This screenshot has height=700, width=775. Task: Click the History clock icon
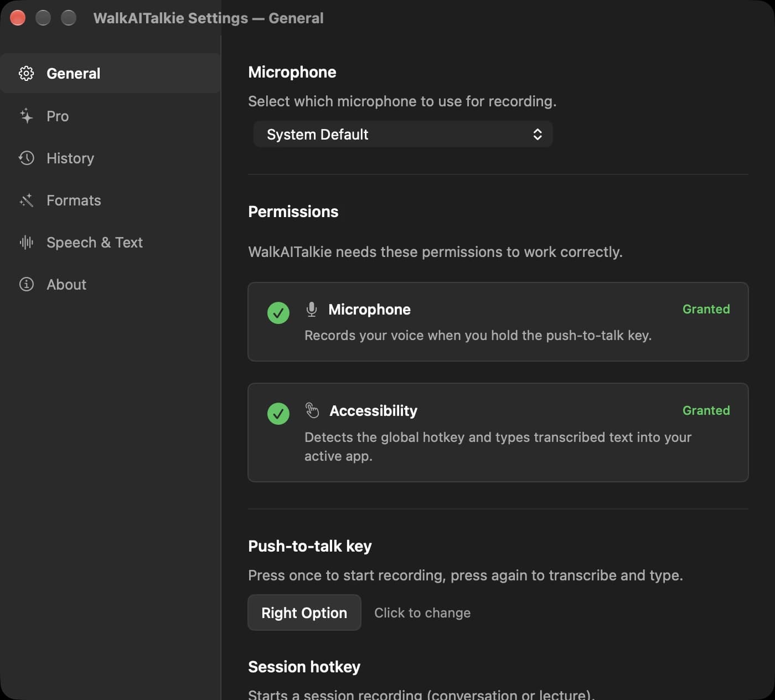(x=26, y=158)
